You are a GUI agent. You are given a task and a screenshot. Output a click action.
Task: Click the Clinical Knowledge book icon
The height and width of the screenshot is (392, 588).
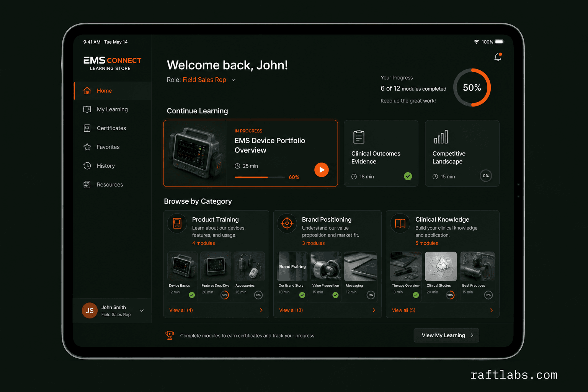(x=400, y=223)
